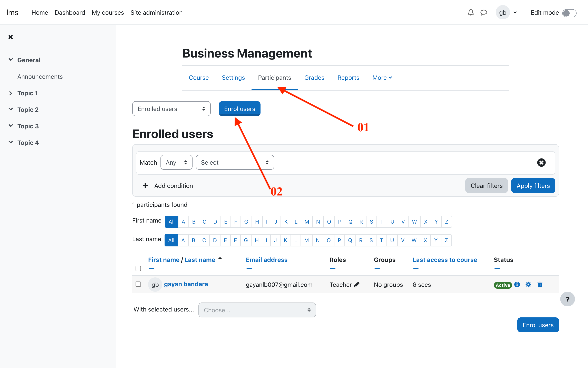Switch to the Grades tab

coord(314,78)
